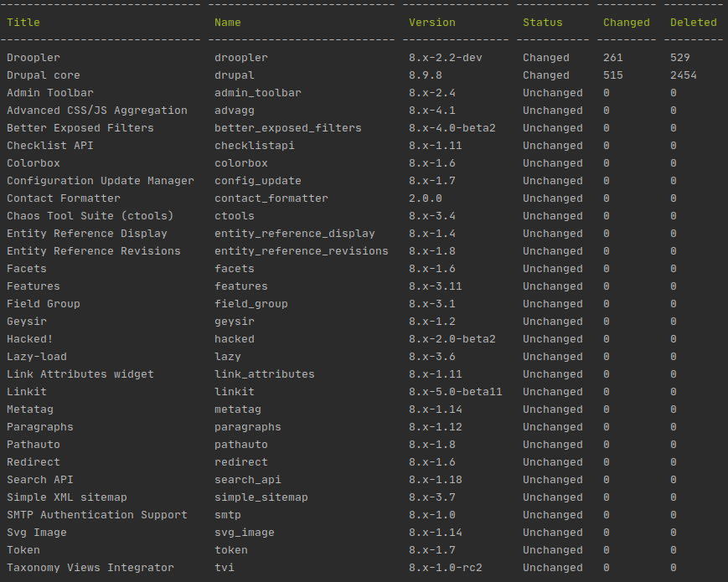Viewport: 728px width, 582px height.
Task: Select Simple XML sitemap title
Action: (x=67, y=498)
